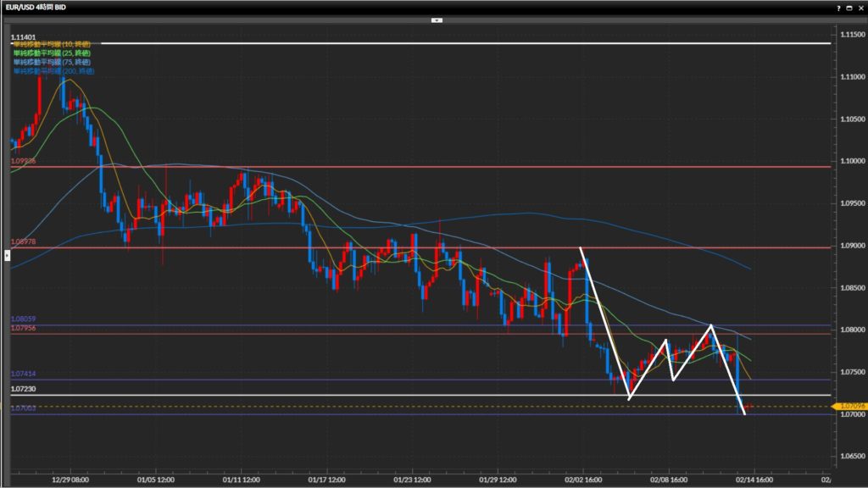Click the help question mark icon
Screen dimensions: 868x488
[x=839, y=7]
